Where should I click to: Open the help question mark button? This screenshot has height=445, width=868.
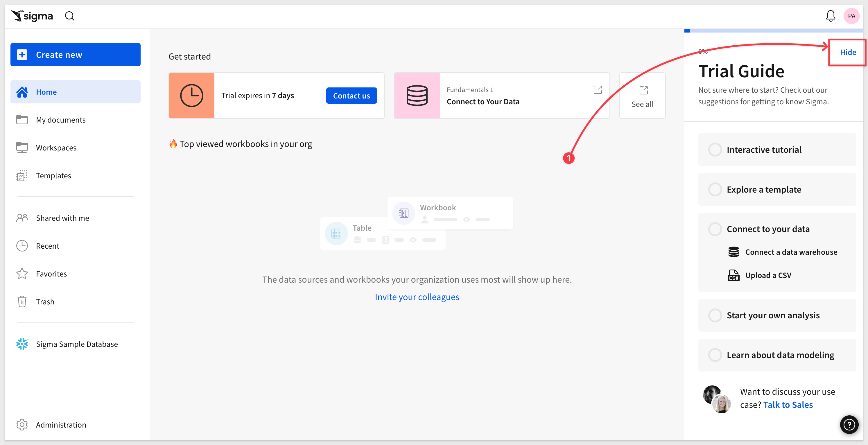pos(849,424)
